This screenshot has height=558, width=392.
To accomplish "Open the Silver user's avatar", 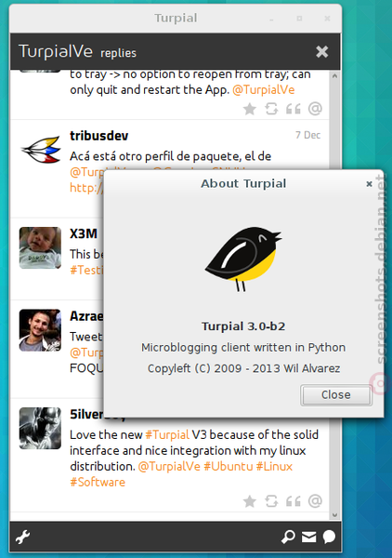I will coord(40,428).
